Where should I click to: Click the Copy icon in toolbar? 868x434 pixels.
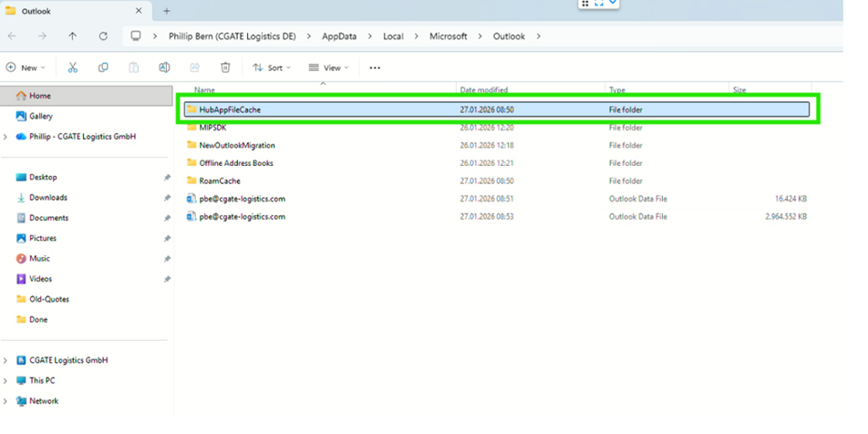coord(103,67)
